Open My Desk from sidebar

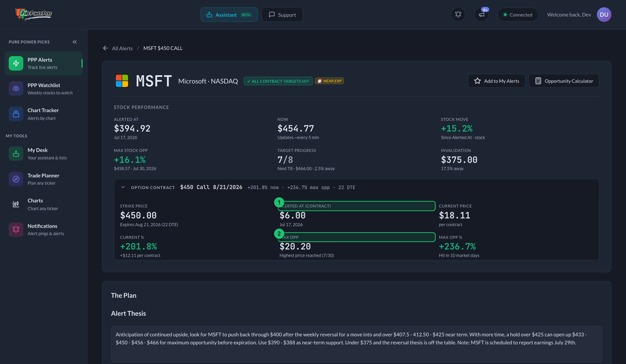(43, 154)
